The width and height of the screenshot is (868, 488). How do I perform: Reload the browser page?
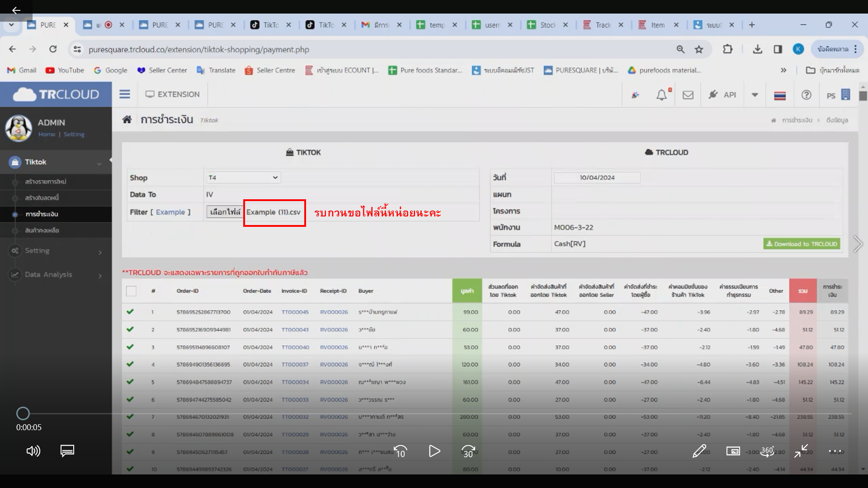tap(53, 49)
